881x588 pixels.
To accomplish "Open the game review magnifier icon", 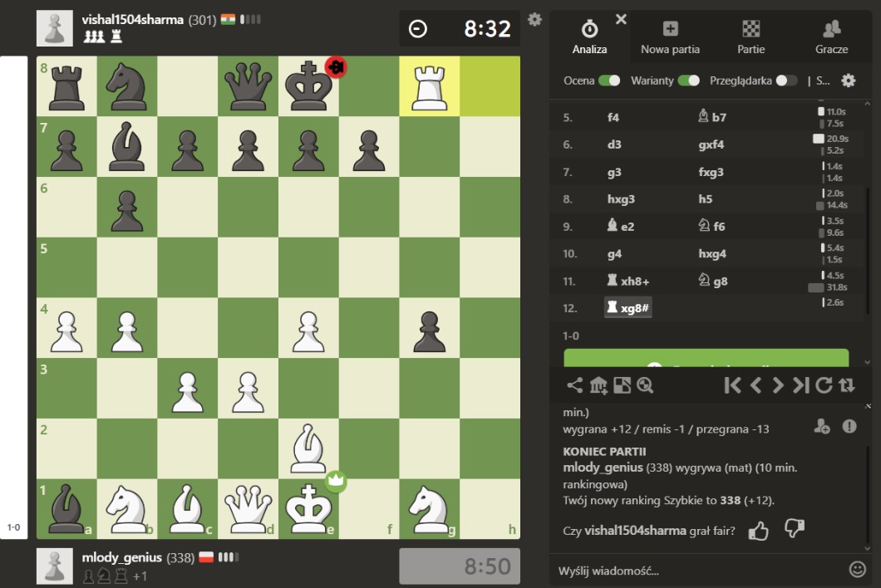I will tap(645, 385).
